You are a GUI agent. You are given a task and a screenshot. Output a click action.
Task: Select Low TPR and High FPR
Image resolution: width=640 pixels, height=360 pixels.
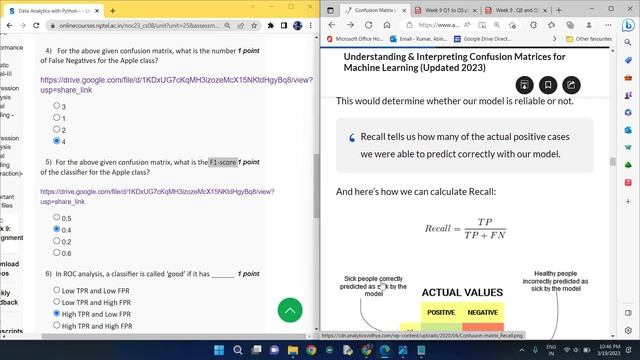pyautogui.click(x=57, y=302)
